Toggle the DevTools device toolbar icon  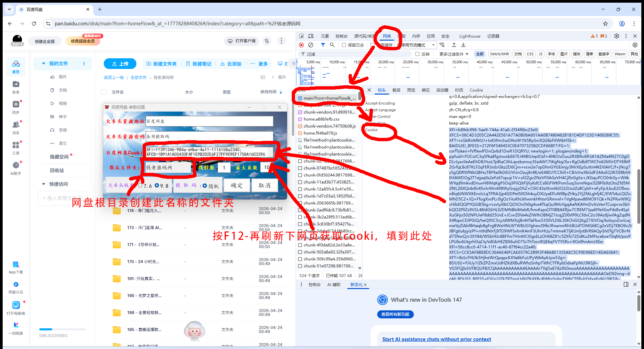pos(311,36)
